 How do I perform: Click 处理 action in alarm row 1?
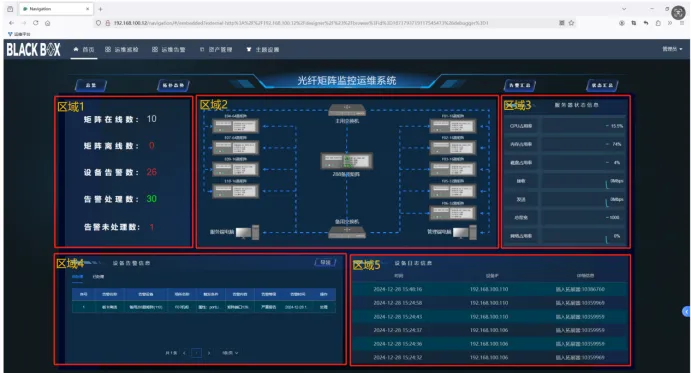point(323,307)
